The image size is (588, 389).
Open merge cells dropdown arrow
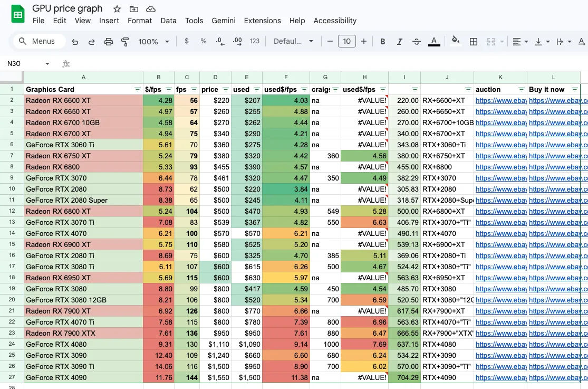click(502, 42)
